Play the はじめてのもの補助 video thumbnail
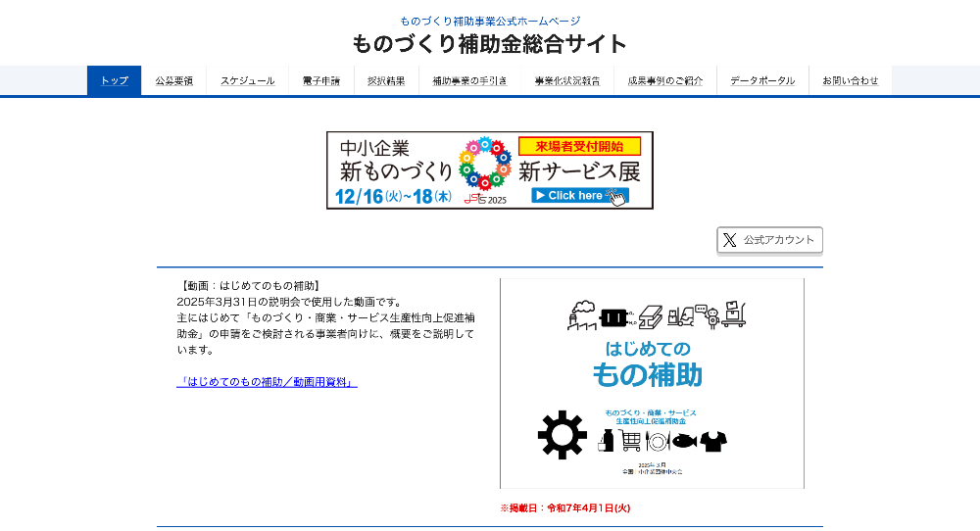The width and height of the screenshot is (980, 531). click(x=652, y=384)
